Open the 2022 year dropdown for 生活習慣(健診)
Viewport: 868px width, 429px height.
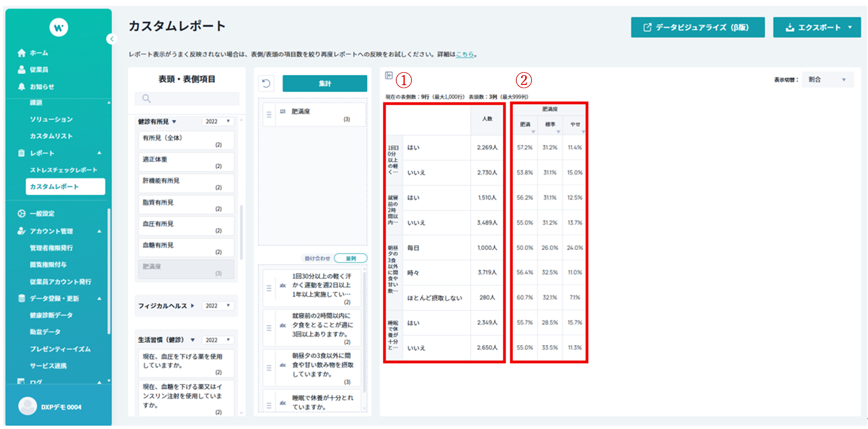tap(218, 340)
